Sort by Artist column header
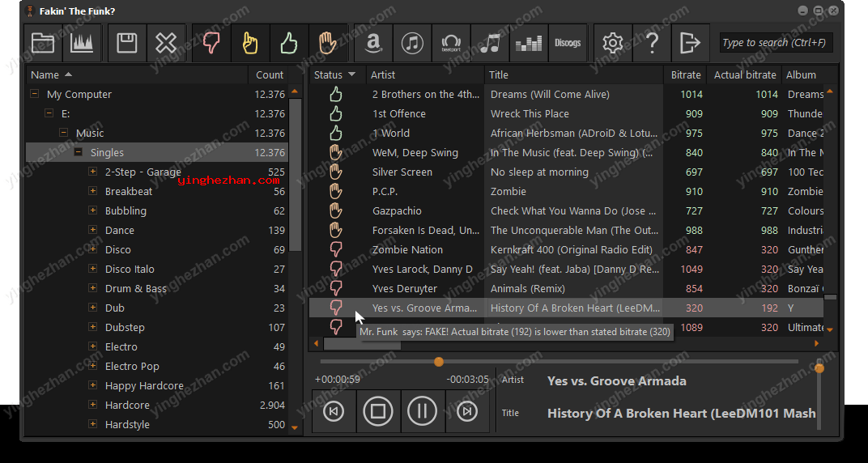 [x=425, y=74]
